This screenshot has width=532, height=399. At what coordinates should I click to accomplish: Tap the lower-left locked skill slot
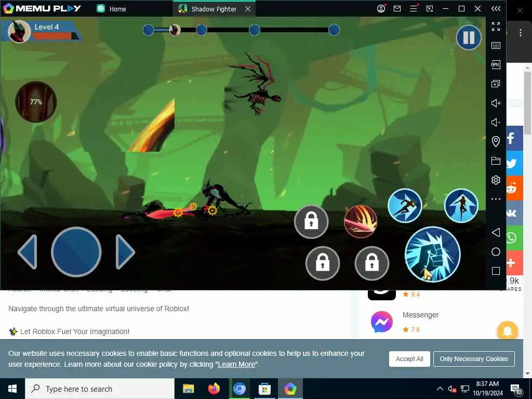(x=323, y=263)
